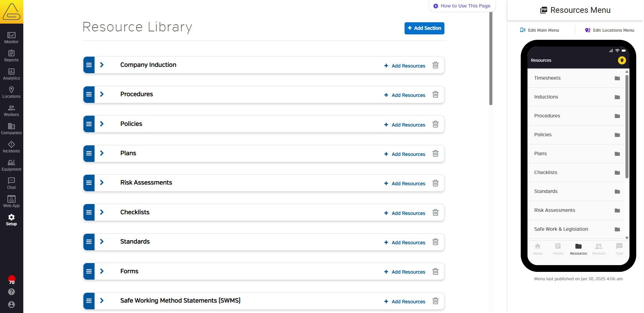Image resolution: width=644 pixels, height=313 pixels.
Task: Open How to Use This Page
Action: pos(462,6)
